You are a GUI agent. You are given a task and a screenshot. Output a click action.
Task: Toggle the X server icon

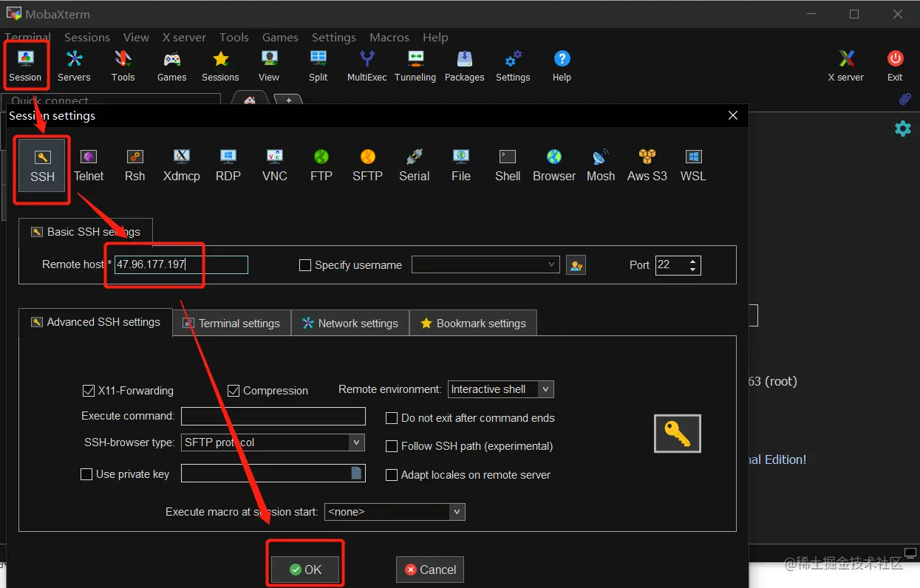(846, 66)
